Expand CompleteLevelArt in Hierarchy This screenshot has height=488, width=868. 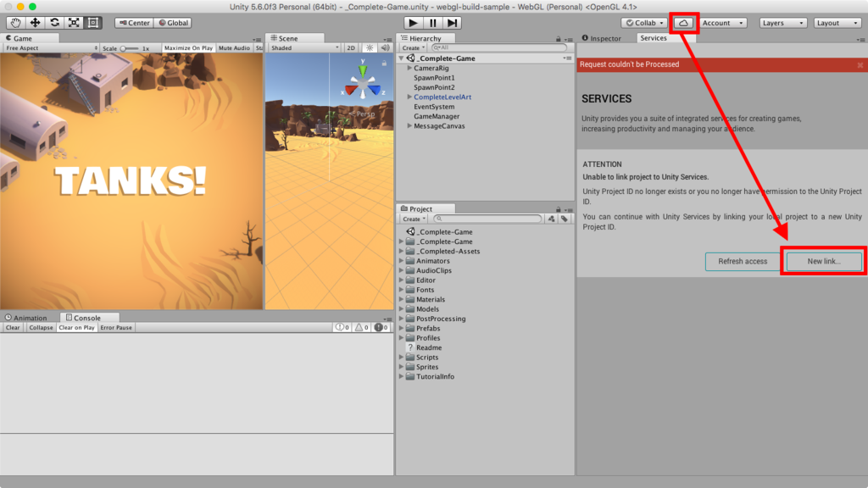coord(409,97)
